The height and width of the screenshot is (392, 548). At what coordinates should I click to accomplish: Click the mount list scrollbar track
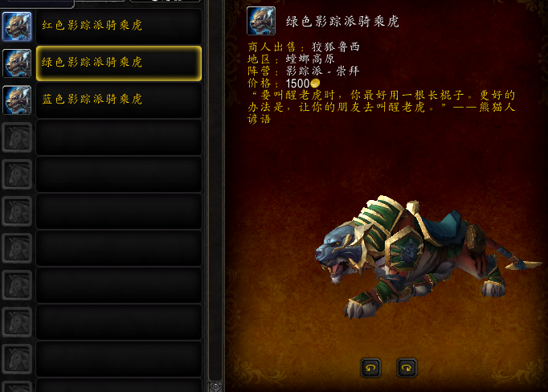coord(215,190)
